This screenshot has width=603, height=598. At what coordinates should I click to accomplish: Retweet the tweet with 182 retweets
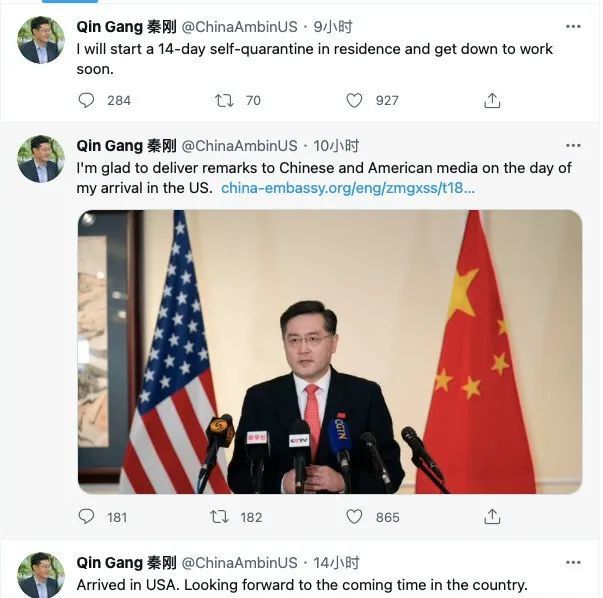point(219,517)
